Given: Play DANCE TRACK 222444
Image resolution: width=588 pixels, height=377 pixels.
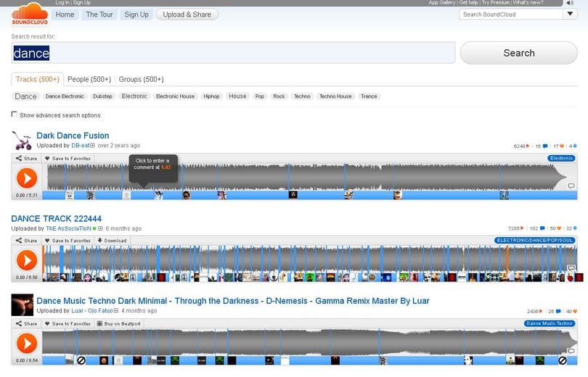Looking at the screenshot, I should point(27,260).
